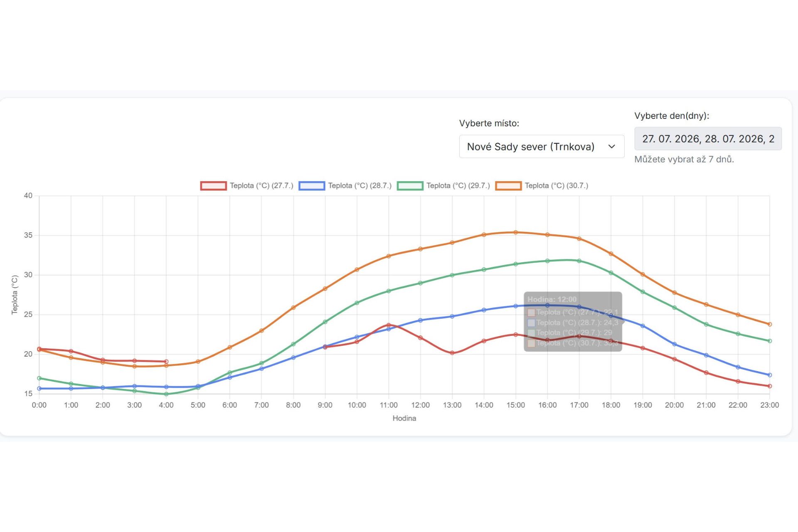Click the red data point at 21:00
Viewport: 798px width, 532px height.
[706, 373]
